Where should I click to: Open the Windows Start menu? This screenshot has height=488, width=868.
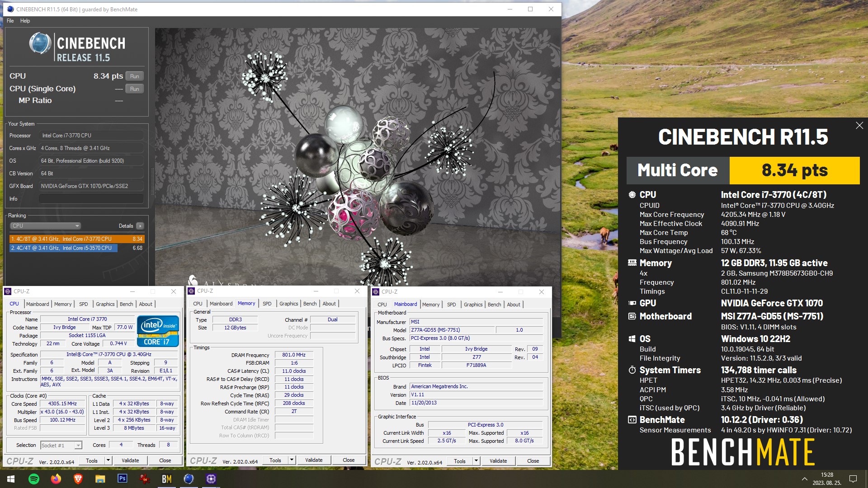pos(11,479)
